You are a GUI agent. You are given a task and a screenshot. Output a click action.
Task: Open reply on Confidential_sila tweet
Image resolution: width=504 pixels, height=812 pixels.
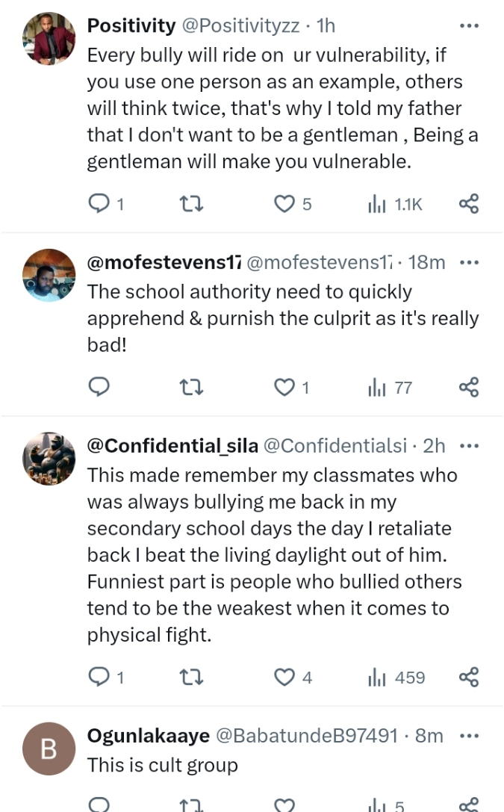[x=99, y=678]
